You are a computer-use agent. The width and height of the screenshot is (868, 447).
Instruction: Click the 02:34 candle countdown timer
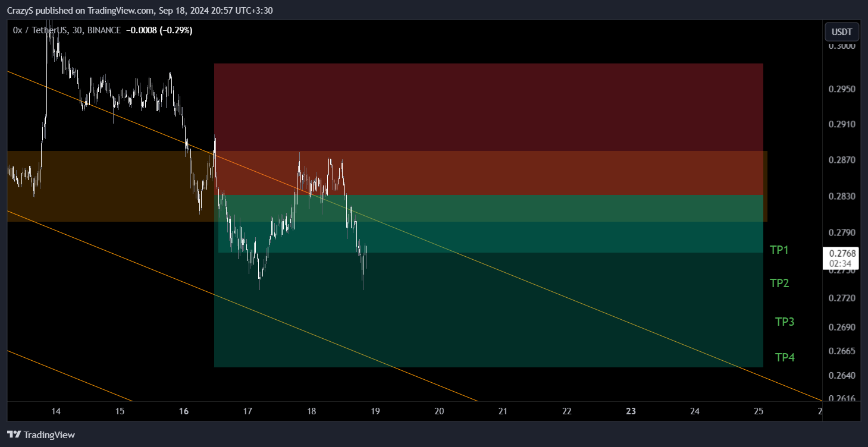click(841, 263)
